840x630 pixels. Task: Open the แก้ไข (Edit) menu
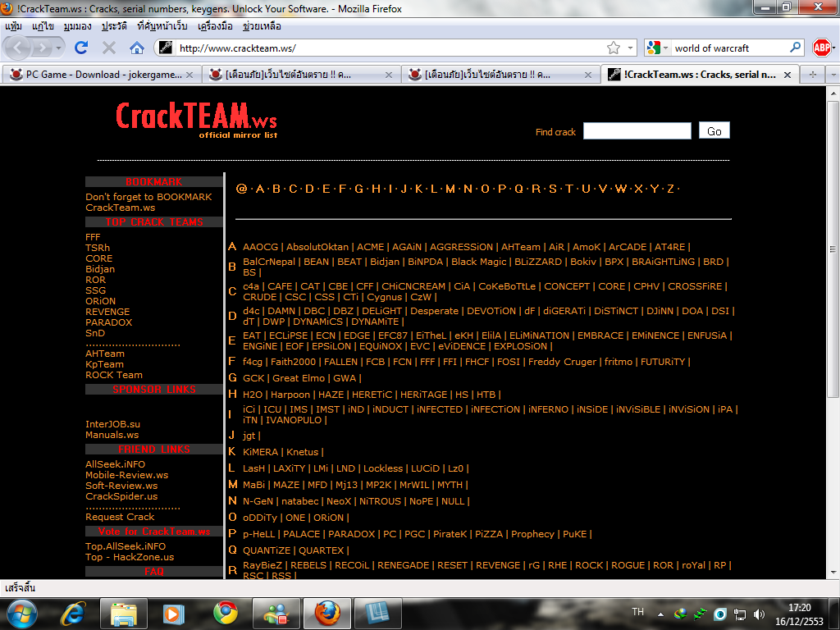tap(43, 26)
